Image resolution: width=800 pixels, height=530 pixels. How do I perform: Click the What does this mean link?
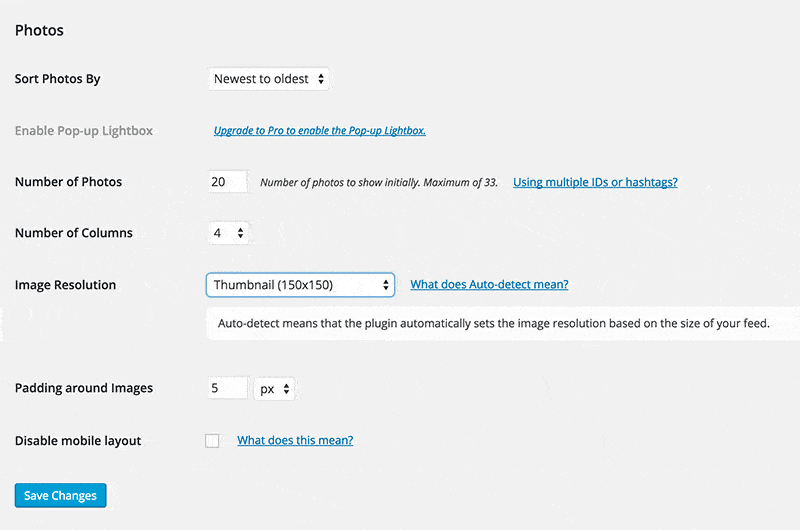(295, 441)
